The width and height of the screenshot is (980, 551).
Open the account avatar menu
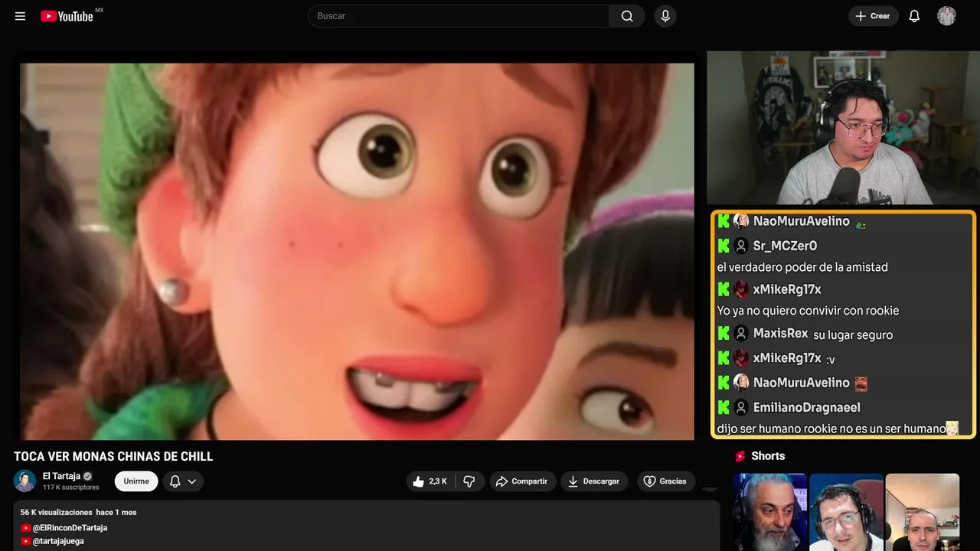[x=946, y=16]
